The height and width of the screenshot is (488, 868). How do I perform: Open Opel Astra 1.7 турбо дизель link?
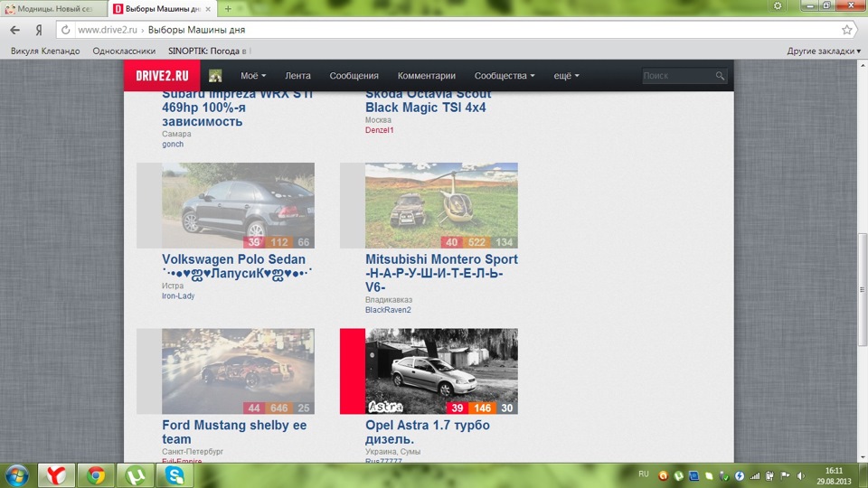428,432
